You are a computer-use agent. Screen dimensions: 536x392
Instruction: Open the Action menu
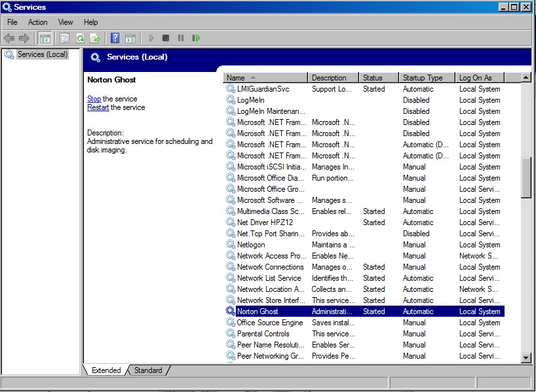point(37,22)
